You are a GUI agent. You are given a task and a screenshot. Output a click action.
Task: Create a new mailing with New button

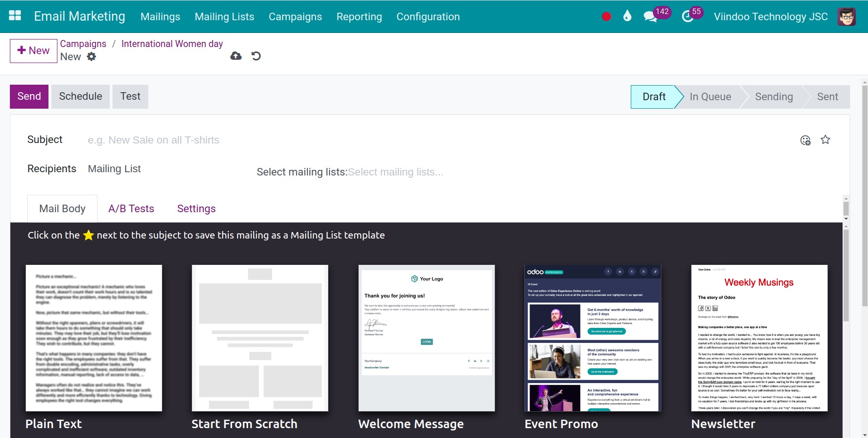(x=33, y=51)
